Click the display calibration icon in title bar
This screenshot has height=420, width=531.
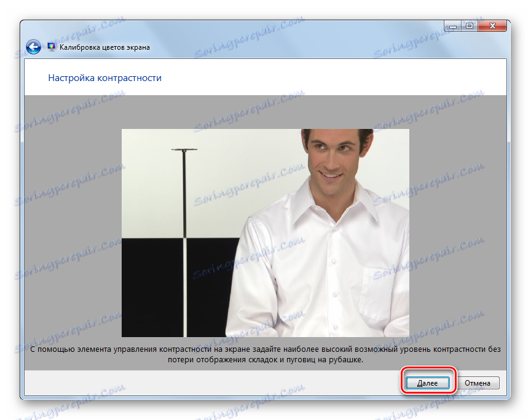(x=52, y=47)
